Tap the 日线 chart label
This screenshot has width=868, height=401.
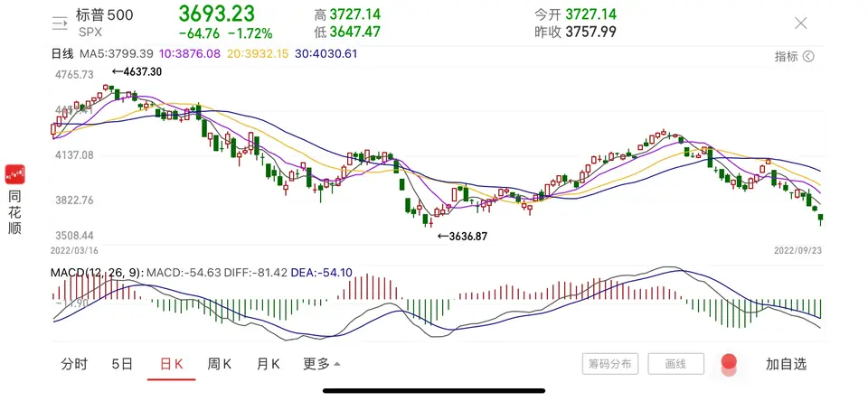click(x=62, y=54)
